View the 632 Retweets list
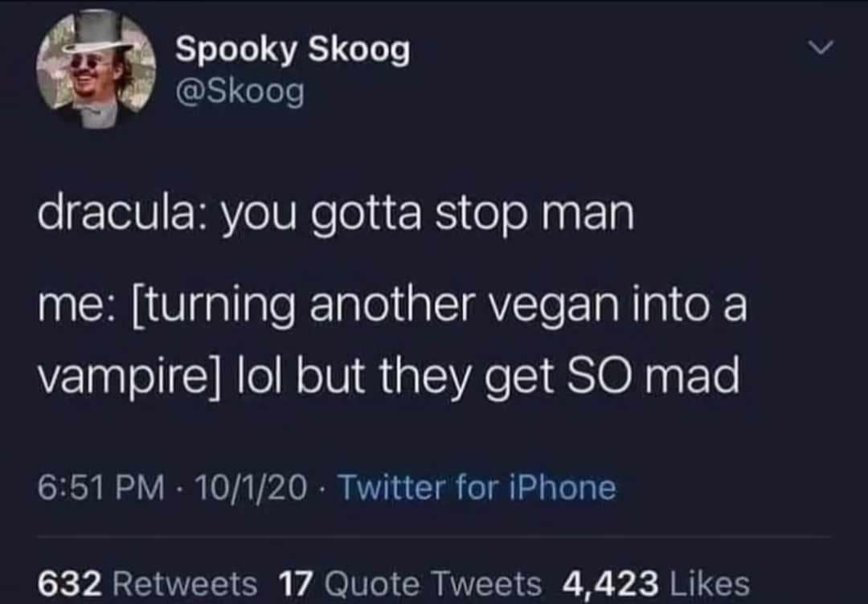This screenshot has width=868, height=604. 147,584
